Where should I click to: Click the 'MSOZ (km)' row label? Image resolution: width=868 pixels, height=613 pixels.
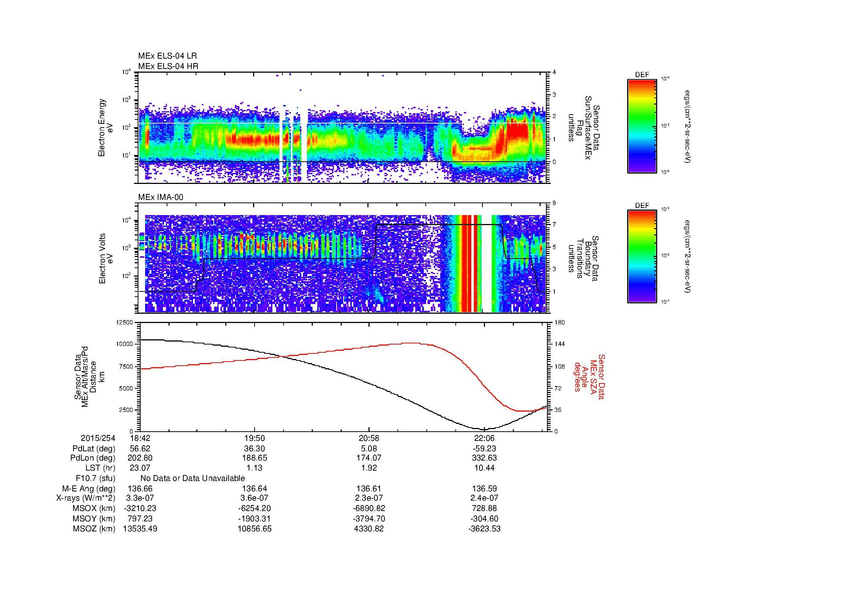94,529
